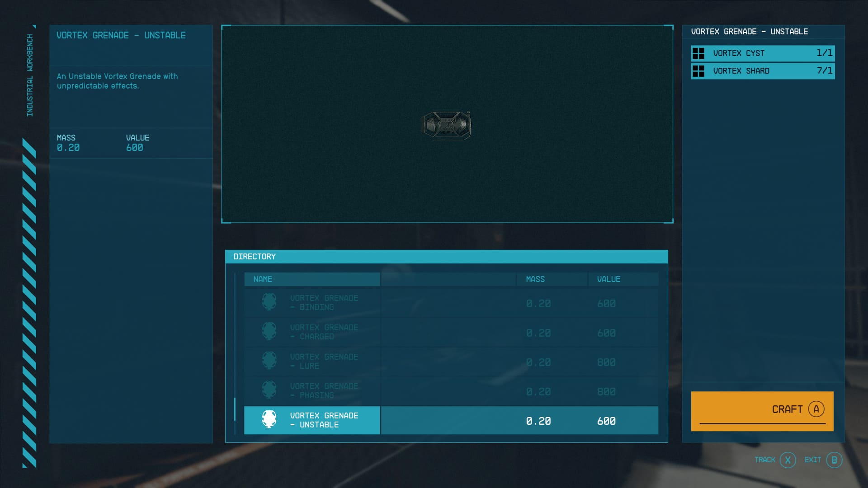Click the CRAFT button to craft grenade

[763, 409]
